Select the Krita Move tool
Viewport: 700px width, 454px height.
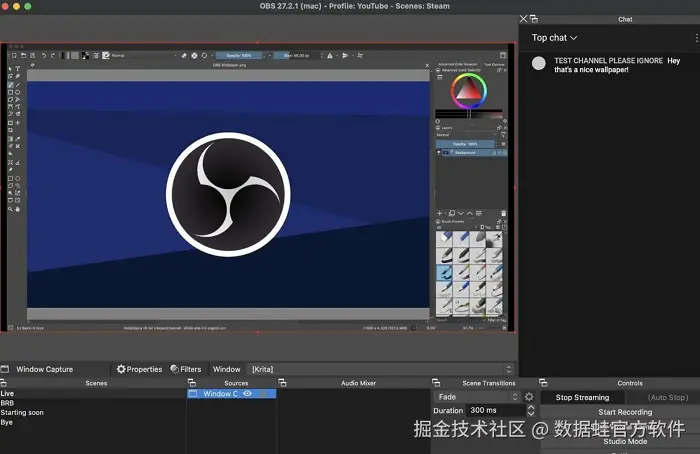coord(18,123)
